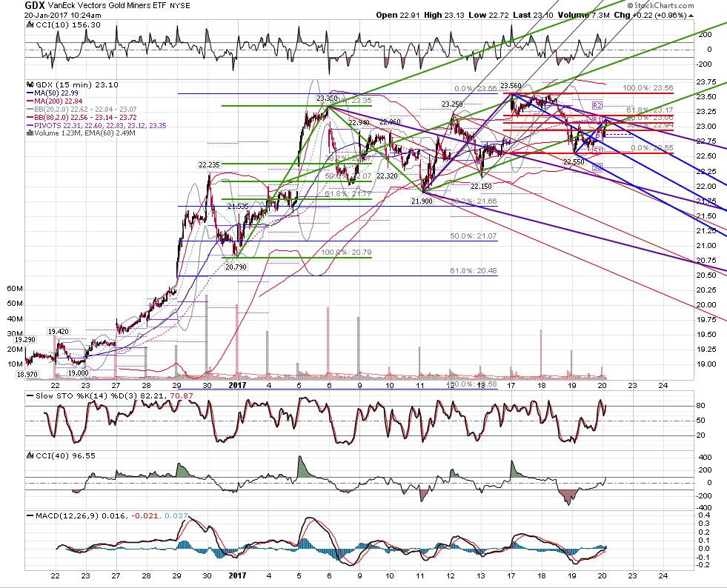Click the StockCharts.com copyright watermark

660,5
